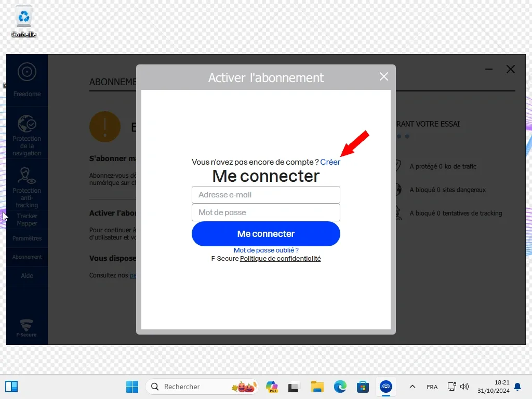
Task: Click the Créer account link
Action: (330, 162)
